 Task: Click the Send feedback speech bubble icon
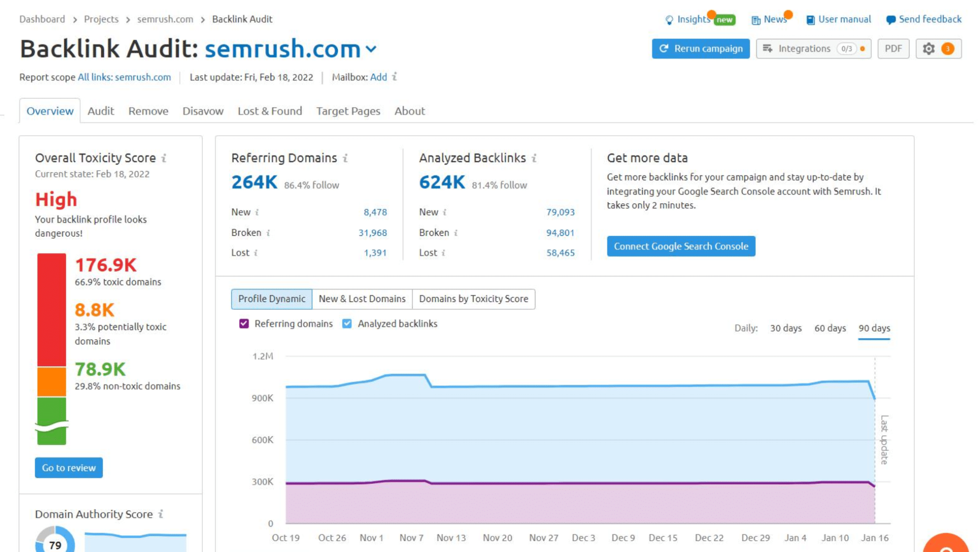pyautogui.click(x=891, y=20)
